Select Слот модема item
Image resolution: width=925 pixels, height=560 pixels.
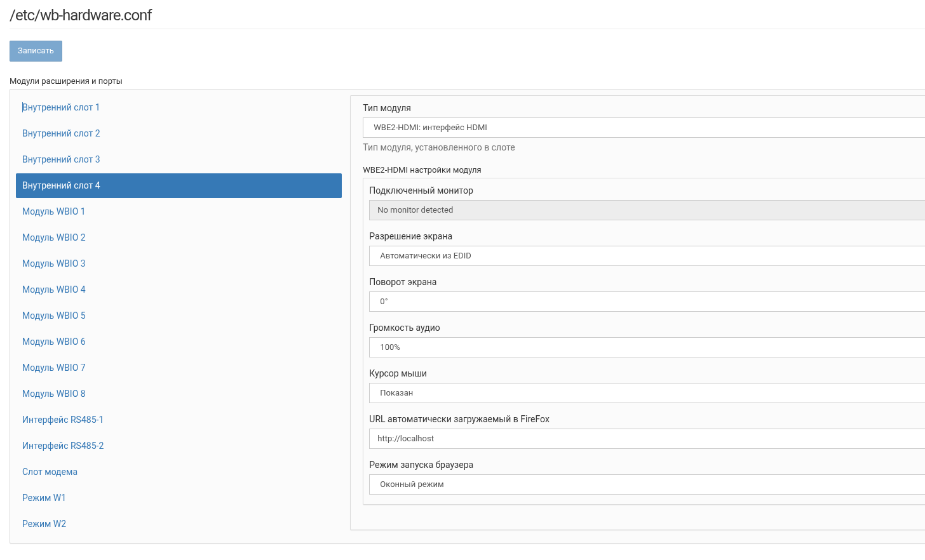50,472
